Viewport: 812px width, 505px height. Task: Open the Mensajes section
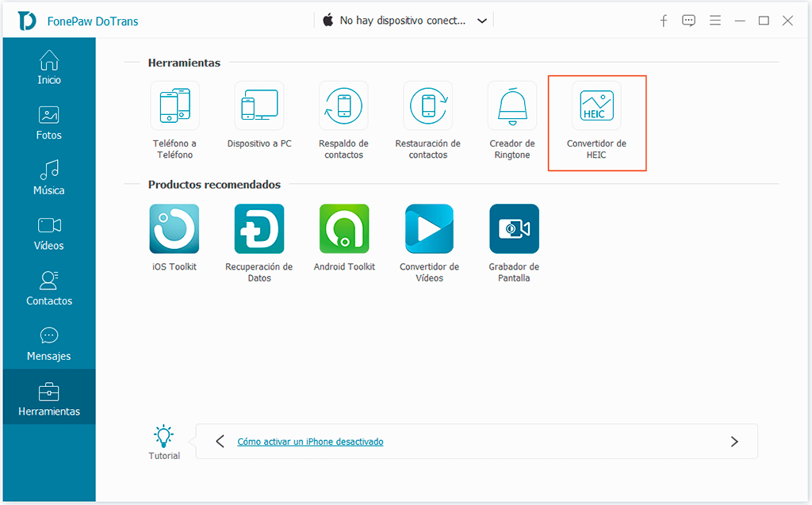coord(48,344)
